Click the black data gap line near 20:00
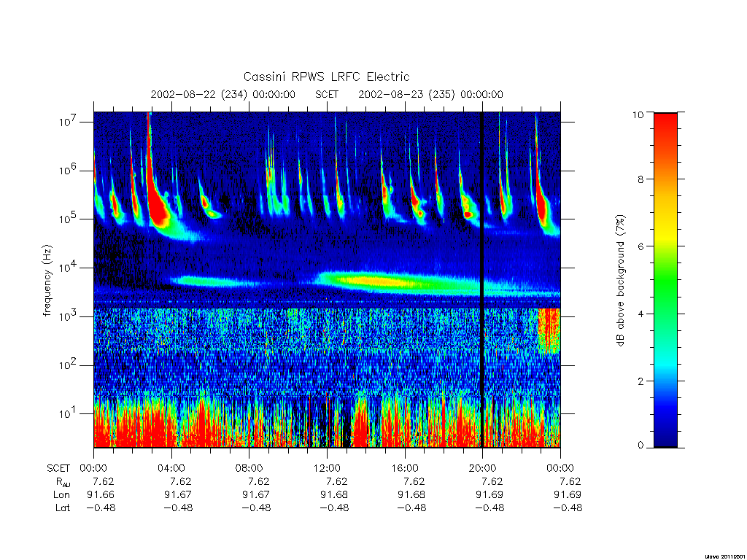Viewport: 747px width, 560px height. tap(481, 279)
